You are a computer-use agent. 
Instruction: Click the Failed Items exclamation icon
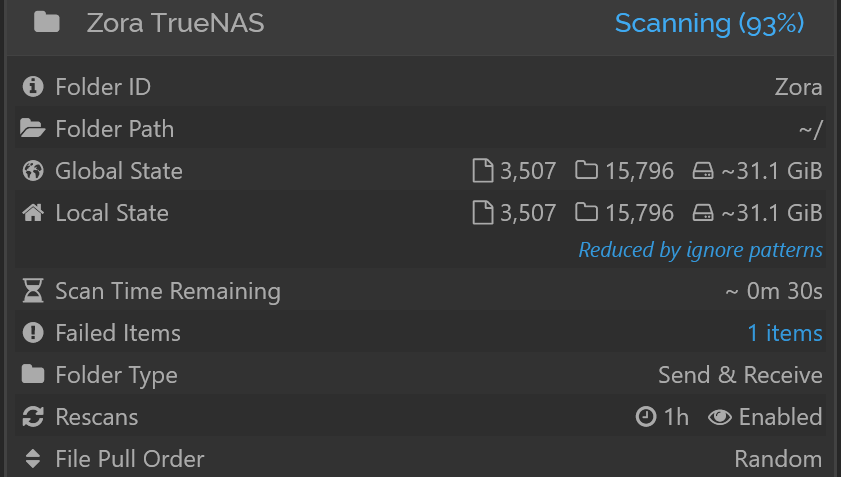33,333
